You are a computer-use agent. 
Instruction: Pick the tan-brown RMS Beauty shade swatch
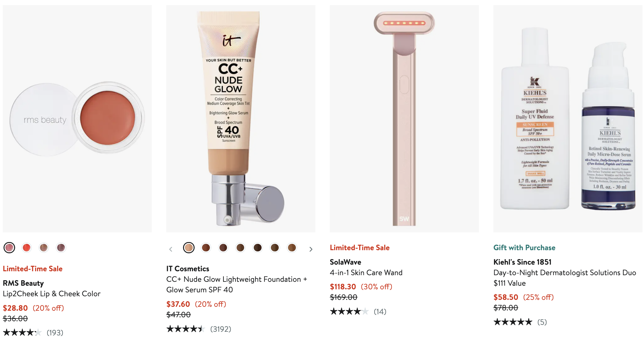click(44, 248)
